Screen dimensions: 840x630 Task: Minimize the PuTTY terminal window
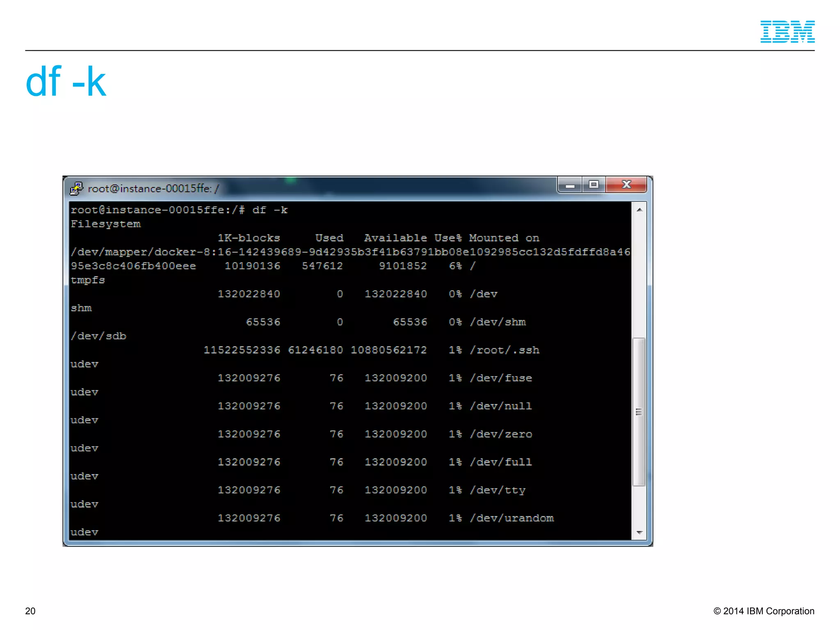coord(570,185)
